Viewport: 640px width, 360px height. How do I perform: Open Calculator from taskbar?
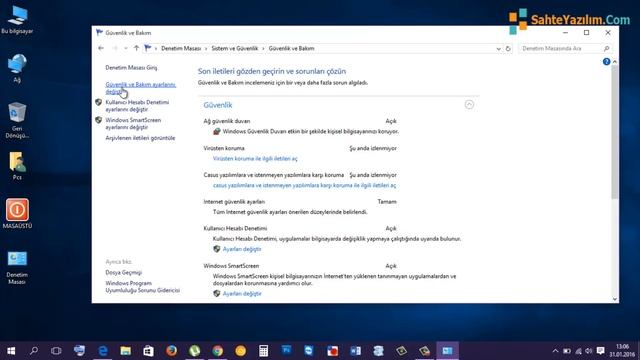coord(264,351)
